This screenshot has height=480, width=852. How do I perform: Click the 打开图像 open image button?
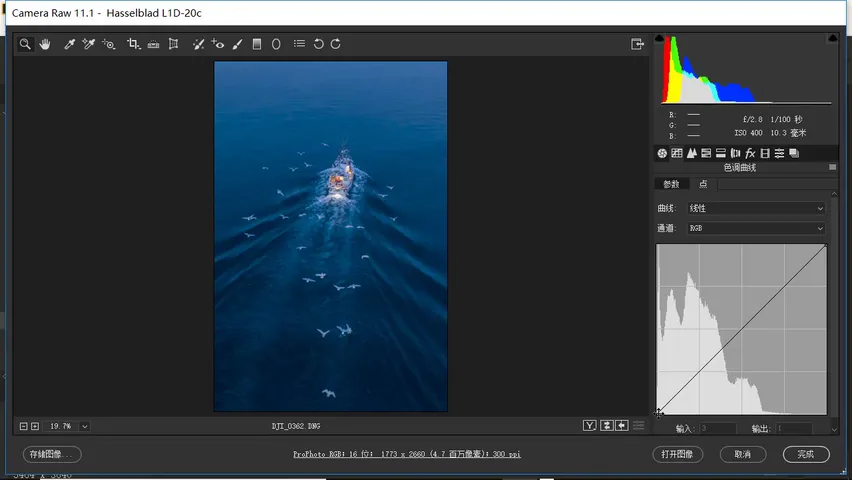pyautogui.click(x=678, y=454)
